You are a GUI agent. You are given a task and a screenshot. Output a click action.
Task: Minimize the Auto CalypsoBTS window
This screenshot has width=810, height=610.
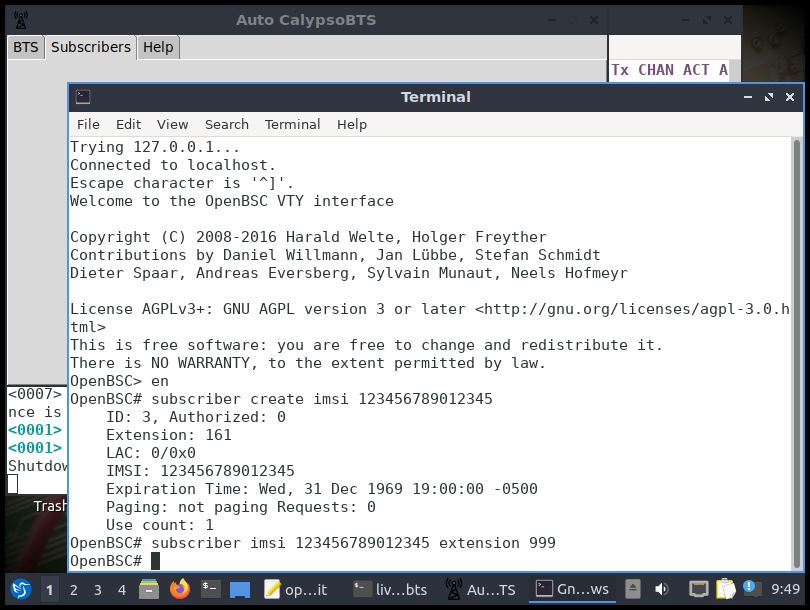click(552, 20)
